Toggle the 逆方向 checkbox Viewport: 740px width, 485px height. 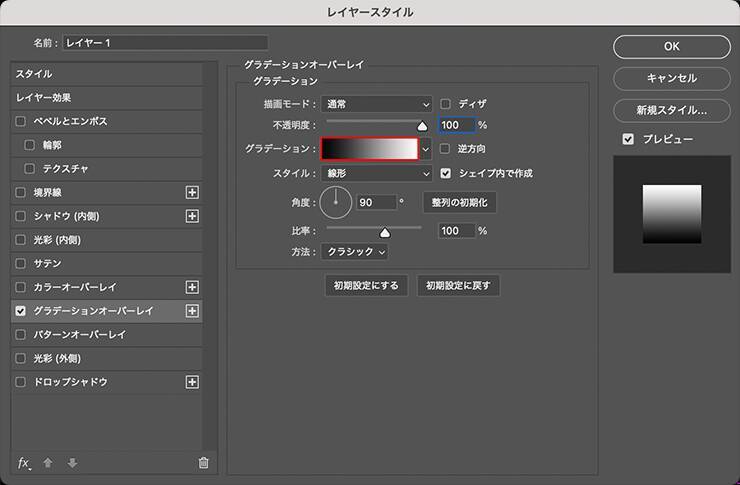(x=446, y=149)
